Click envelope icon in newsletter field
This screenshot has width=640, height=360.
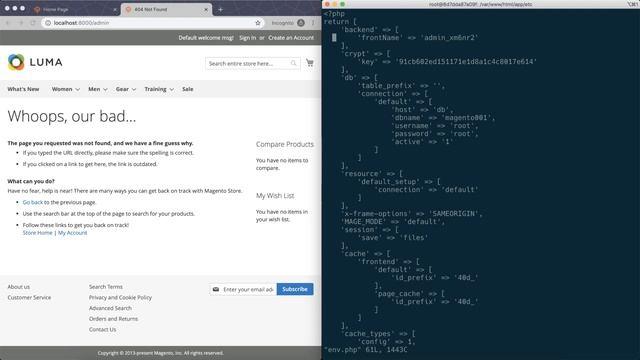[x=216, y=289]
